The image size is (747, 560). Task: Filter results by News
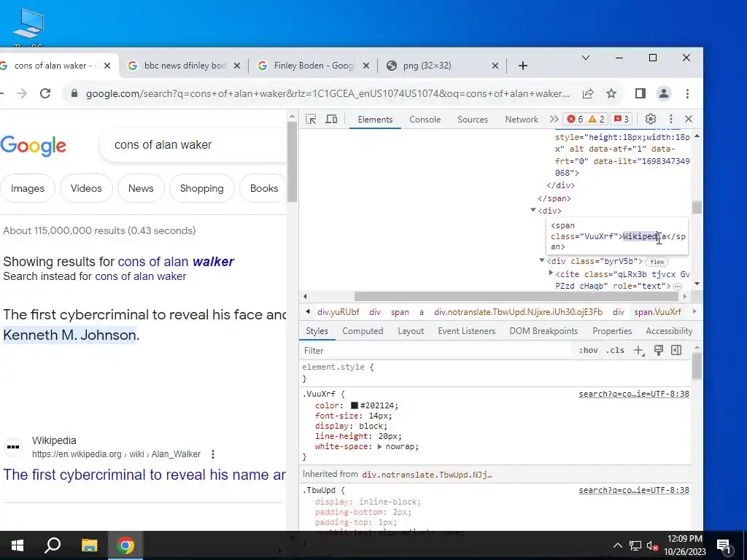(141, 188)
